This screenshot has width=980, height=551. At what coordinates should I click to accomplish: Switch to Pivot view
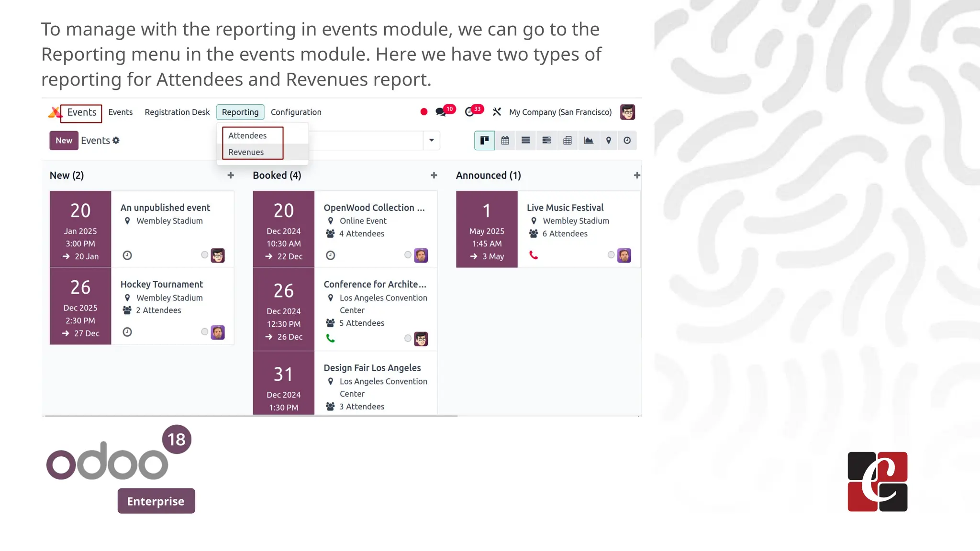point(568,141)
